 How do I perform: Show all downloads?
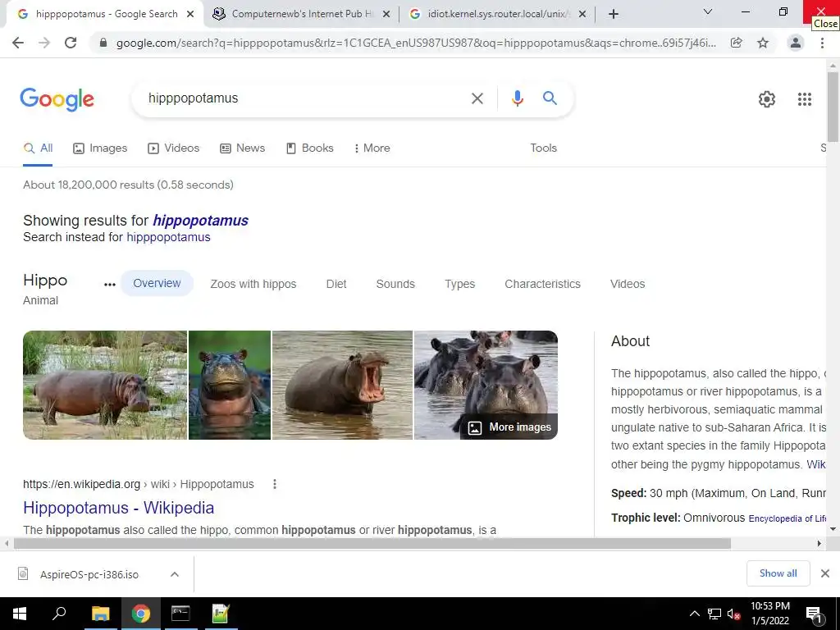click(x=778, y=573)
